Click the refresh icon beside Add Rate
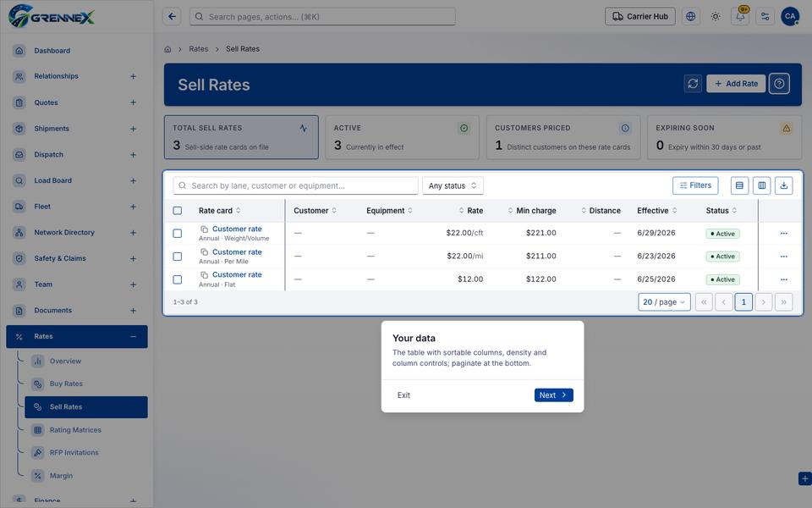The width and height of the screenshot is (812, 508). click(x=693, y=84)
